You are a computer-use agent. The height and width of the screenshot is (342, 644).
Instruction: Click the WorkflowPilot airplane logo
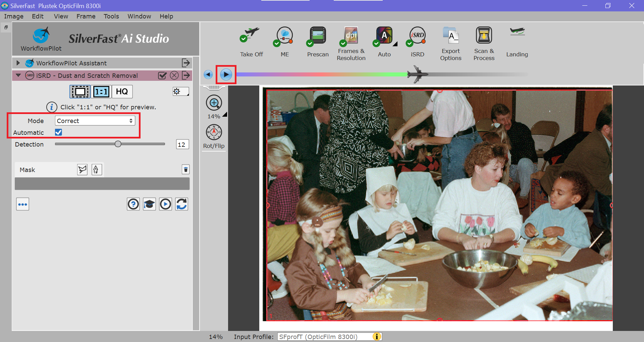pos(41,35)
